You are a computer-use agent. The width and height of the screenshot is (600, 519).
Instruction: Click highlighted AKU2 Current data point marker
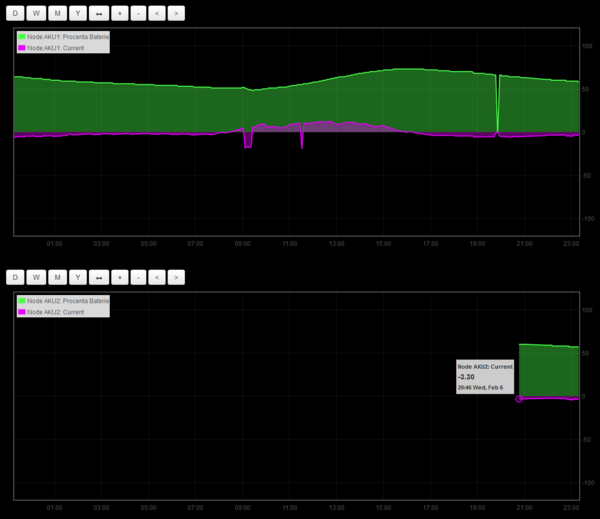point(519,399)
